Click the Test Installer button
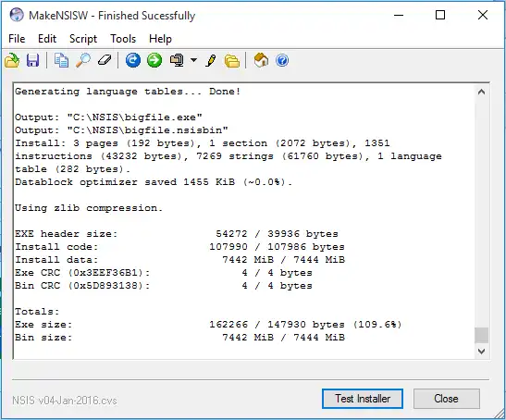The height and width of the screenshot is (420, 506). point(363,399)
